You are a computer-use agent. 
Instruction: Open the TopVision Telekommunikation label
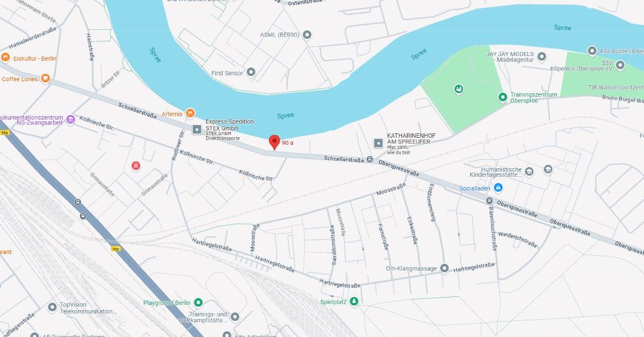(88, 308)
